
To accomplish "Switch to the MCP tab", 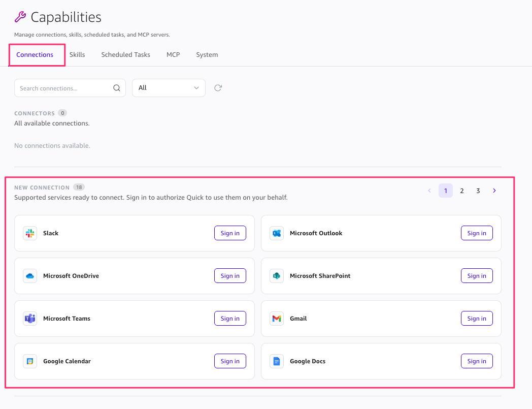I will (x=173, y=55).
